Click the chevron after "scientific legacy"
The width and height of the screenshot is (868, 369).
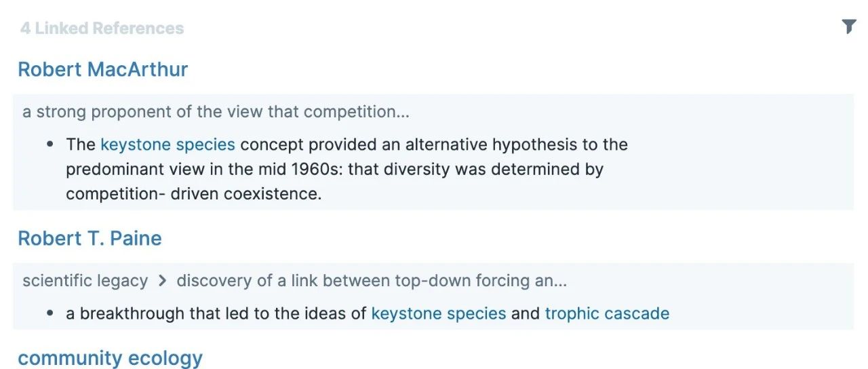(x=162, y=281)
